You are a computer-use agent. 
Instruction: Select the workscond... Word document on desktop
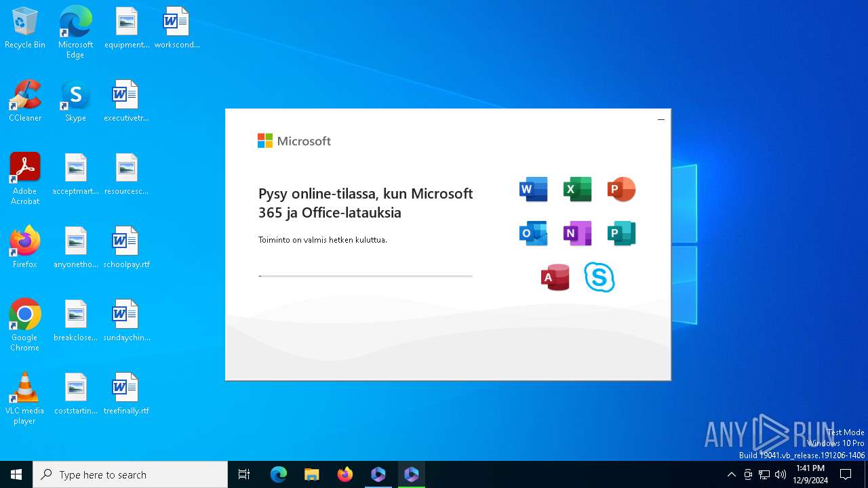tap(177, 29)
